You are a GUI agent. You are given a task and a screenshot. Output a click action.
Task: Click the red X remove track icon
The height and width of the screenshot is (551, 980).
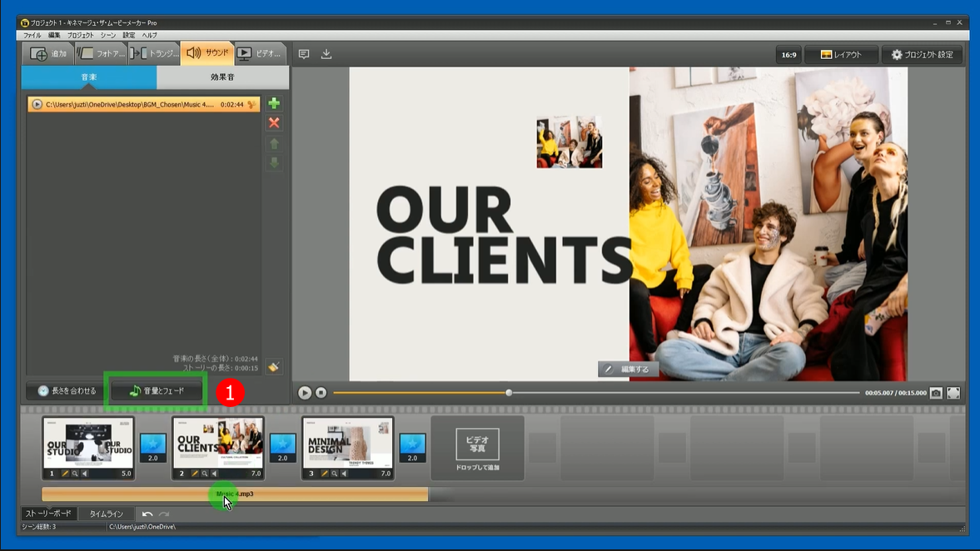[x=273, y=123]
